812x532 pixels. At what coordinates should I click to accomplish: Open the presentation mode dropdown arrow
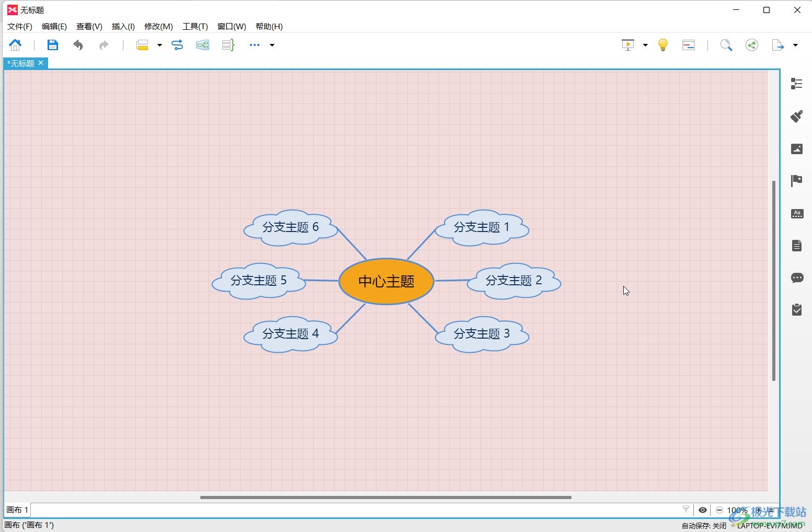(645, 45)
